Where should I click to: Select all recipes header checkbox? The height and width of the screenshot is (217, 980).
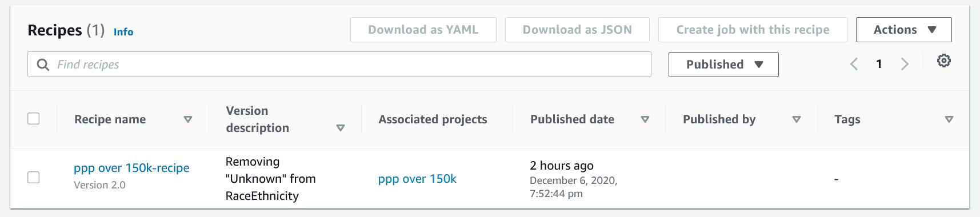tap(34, 118)
